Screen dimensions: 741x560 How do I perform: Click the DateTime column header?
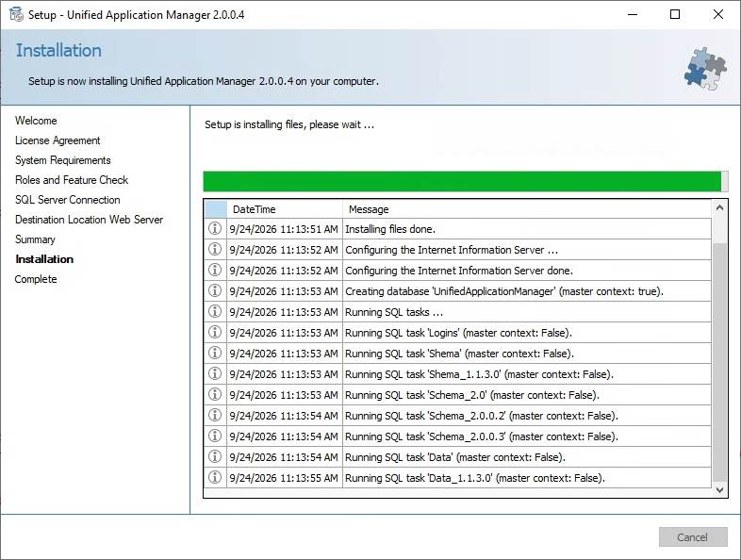[285, 209]
